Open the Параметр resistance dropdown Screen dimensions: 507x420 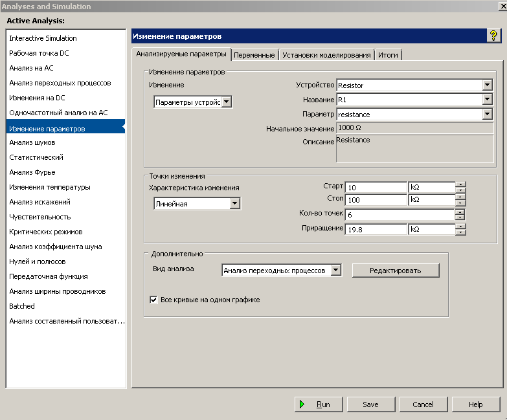pos(487,115)
